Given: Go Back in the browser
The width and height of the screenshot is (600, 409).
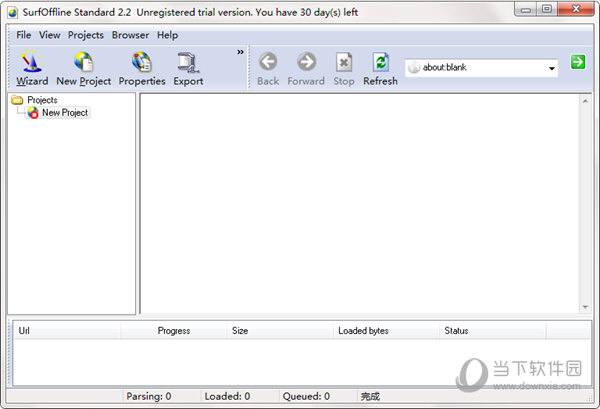Looking at the screenshot, I should click(x=268, y=68).
